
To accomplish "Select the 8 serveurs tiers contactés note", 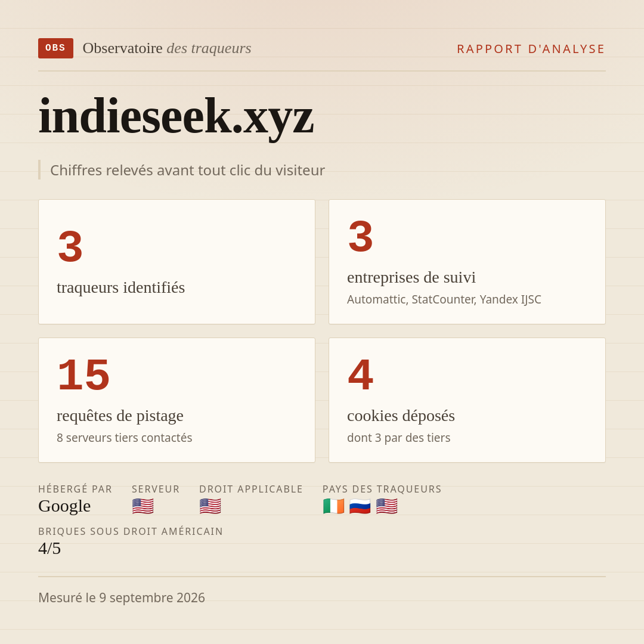I will (x=125, y=438).
